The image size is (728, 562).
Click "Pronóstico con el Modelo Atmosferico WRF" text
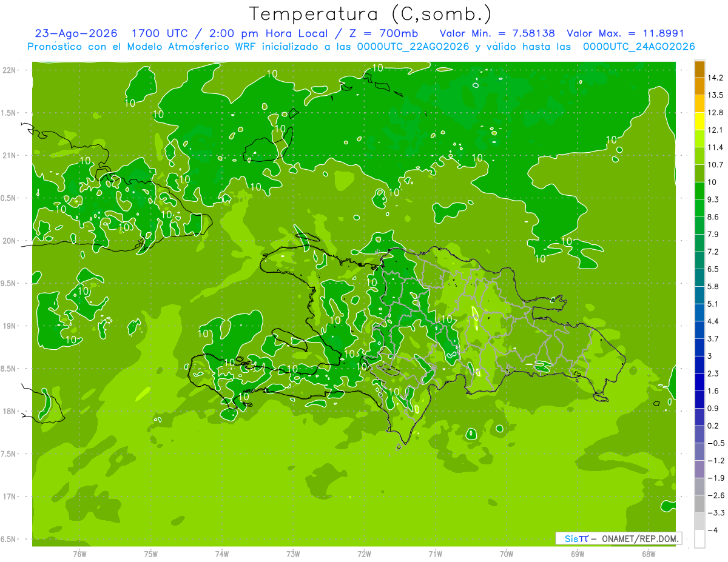(143, 47)
